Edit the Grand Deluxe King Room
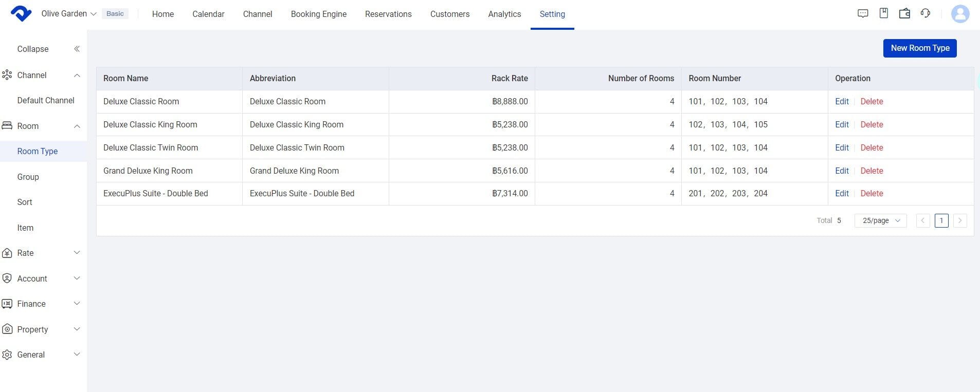This screenshot has width=980, height=392. pos(842,171)
